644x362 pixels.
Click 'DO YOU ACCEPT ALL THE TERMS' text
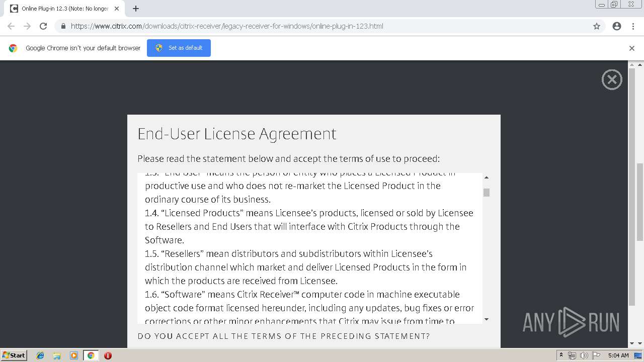[284, 336]
